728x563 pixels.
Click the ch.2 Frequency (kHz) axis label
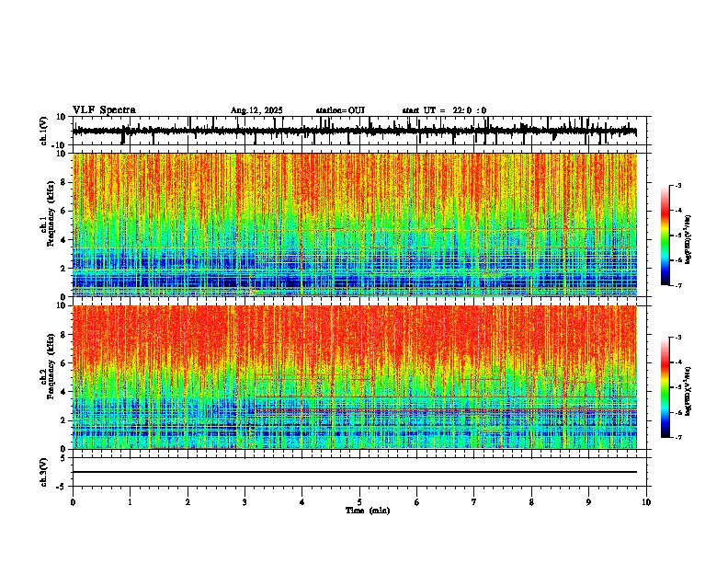pyautogui.click(x=48, y=366)
